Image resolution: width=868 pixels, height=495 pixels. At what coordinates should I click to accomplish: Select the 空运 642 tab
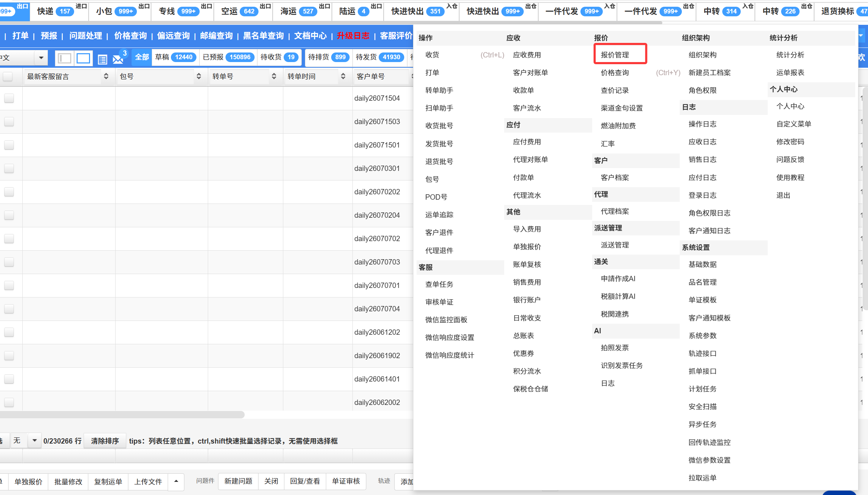[x=243, y=11]
